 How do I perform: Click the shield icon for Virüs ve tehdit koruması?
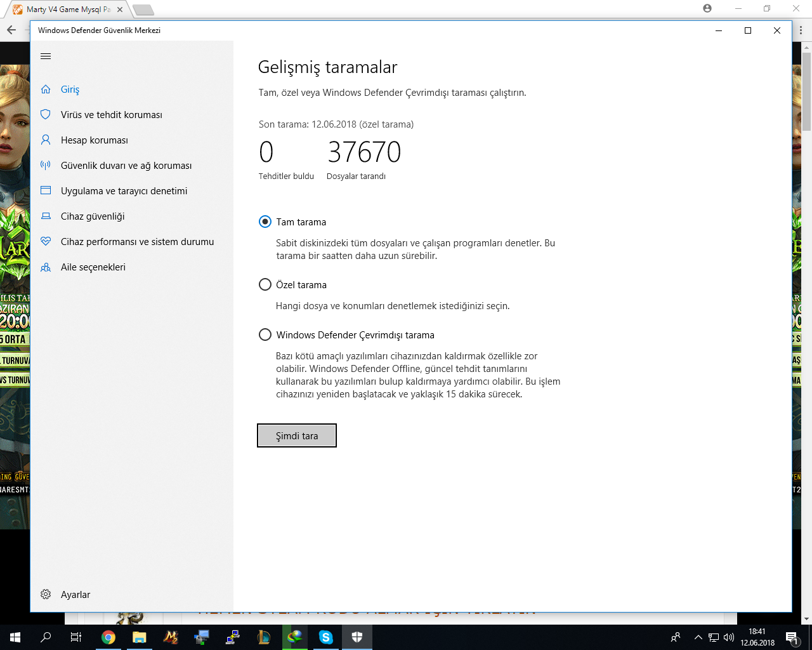(x=46, y=114)
